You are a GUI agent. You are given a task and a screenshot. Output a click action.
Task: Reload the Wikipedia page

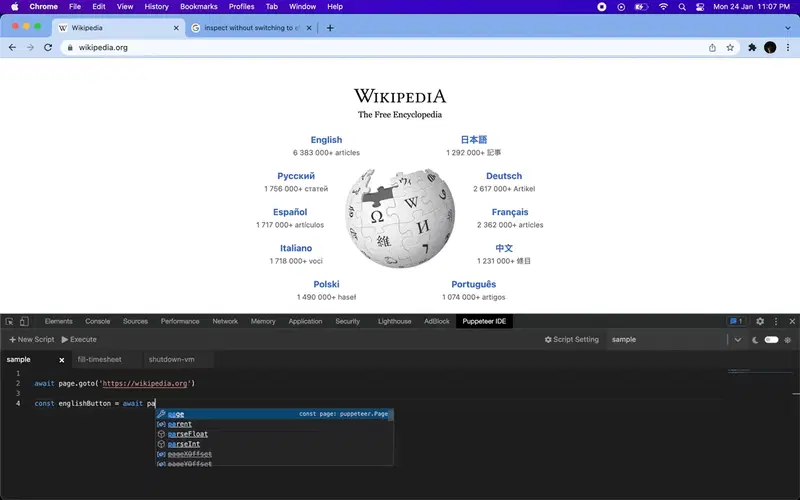[47, 47]
